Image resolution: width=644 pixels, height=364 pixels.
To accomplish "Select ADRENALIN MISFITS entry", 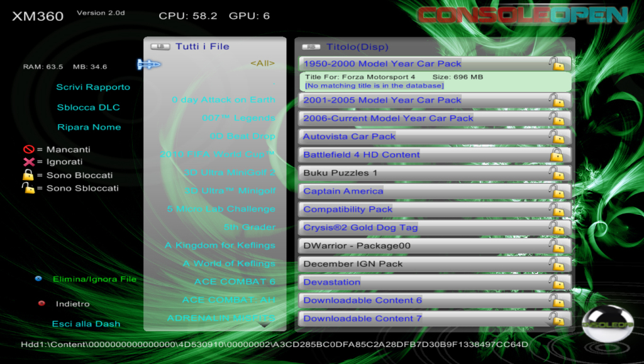I will point(221,318).
